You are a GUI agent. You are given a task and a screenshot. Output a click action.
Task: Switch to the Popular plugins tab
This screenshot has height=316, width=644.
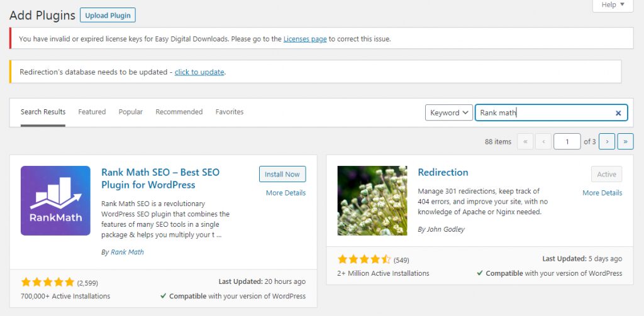pos(131,112)
